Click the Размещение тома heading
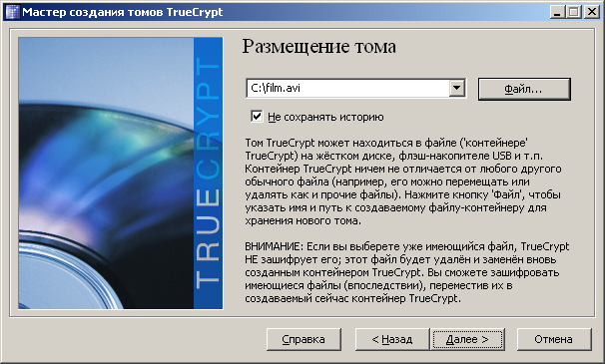 319,47
